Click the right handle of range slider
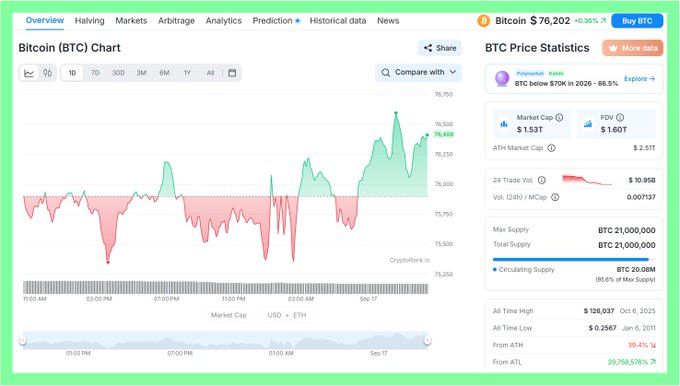This screenshot has width=680, height=386. (x=428, y=340)
